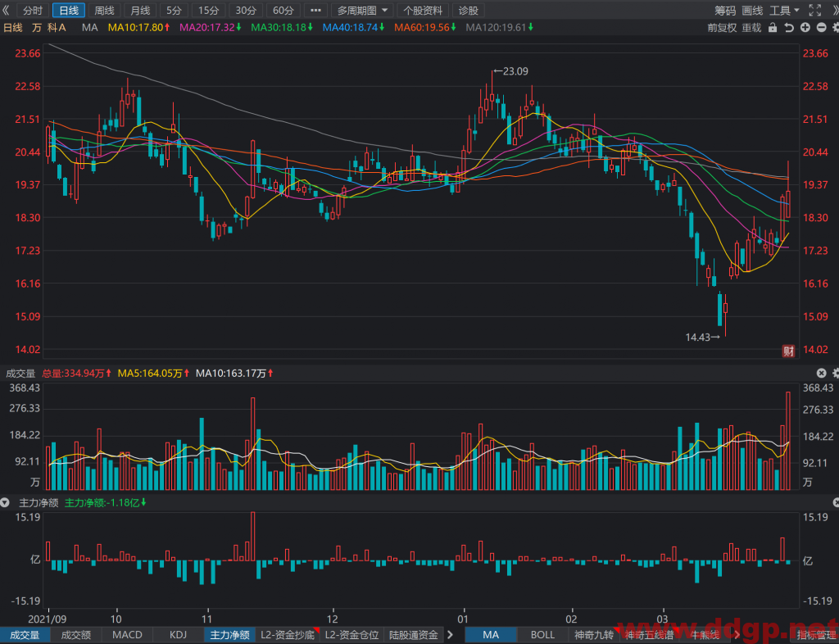Open the 工具 tools dropdown

(784, 10)
